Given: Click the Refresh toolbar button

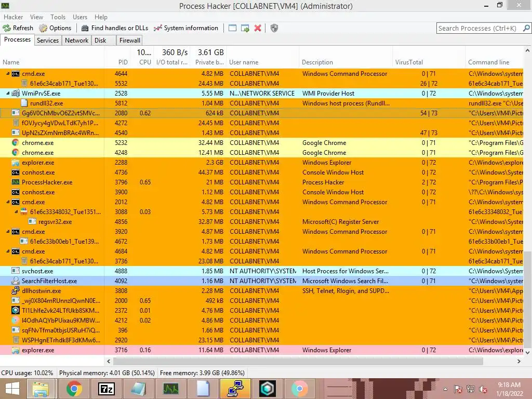Looking at the screenshot, I should [x=18, y=28].
